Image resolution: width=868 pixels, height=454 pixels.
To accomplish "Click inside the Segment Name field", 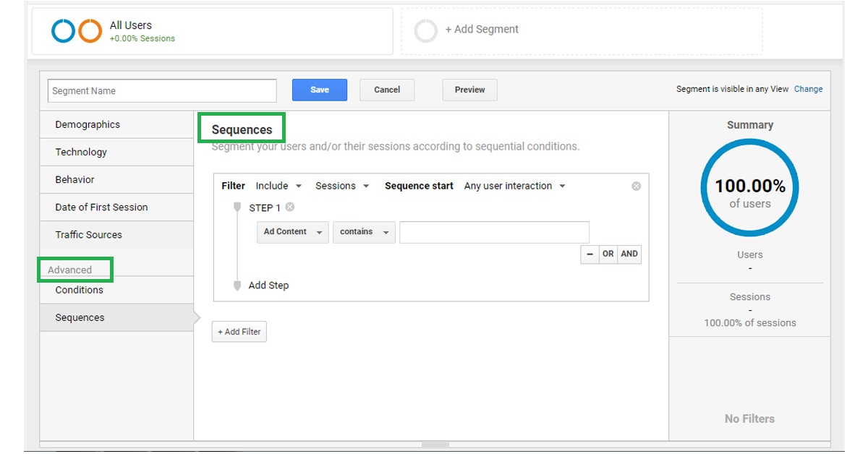I will [161, 90].
